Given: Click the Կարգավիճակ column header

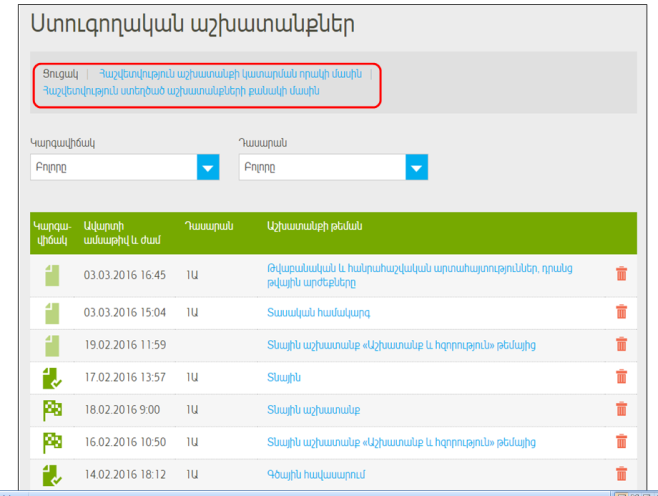Looking at the screenshot, I should tap(52, 233).
